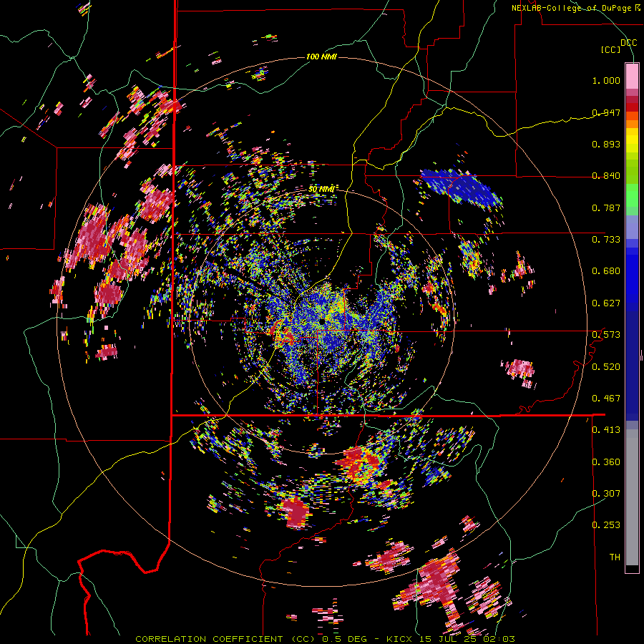This screenshot has width=644, height=644.
Task: Click the 0.467 legend value
Action: pos(606,399)
